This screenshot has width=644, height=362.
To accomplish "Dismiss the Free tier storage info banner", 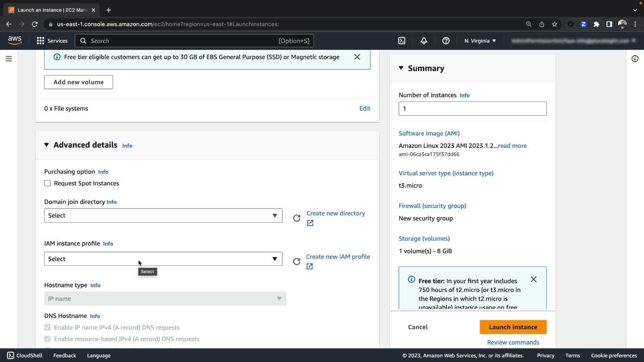I will coord(357,57).
